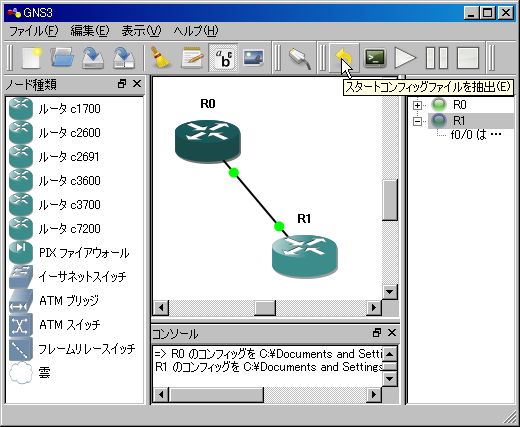Pause all devices with pause button
Screen dimensions: 520x427
coord(436,58)
